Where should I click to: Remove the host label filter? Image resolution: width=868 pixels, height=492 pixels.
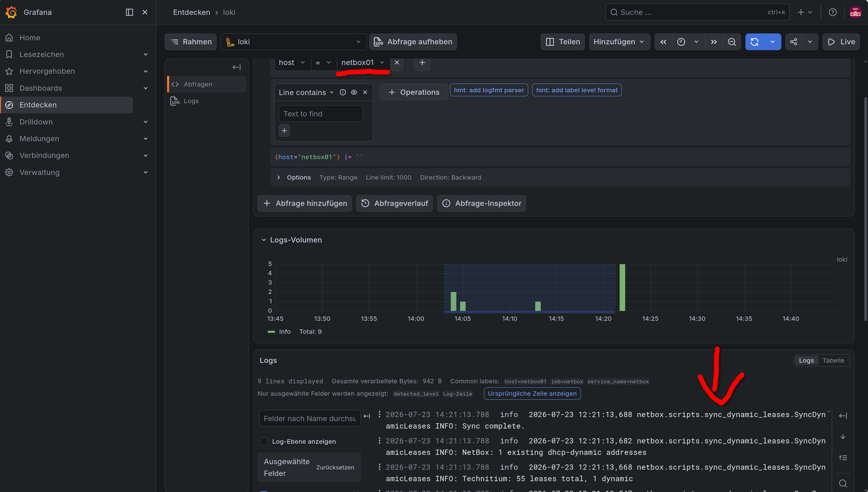point(397,63)
